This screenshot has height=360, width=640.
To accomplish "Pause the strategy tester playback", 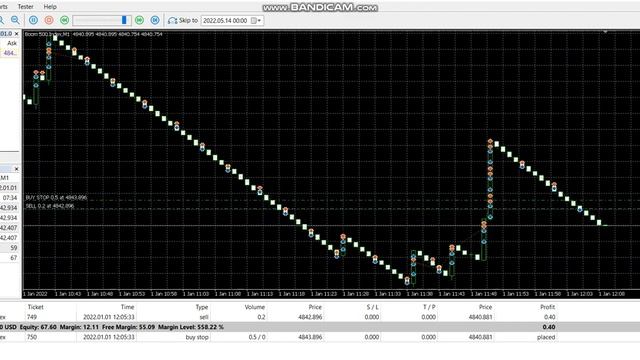I will (x=33, y=20).
